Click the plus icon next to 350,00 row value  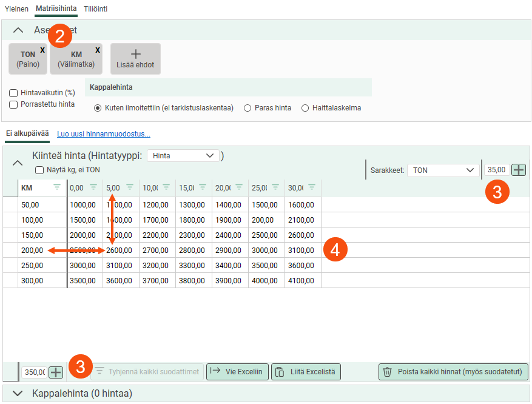click(56, 372)
